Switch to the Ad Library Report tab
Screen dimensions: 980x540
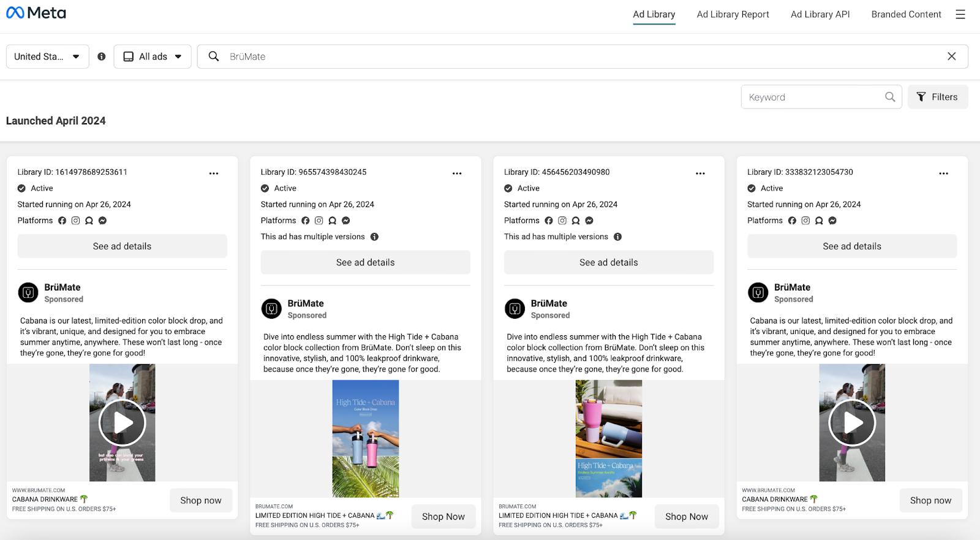point(733,14)
